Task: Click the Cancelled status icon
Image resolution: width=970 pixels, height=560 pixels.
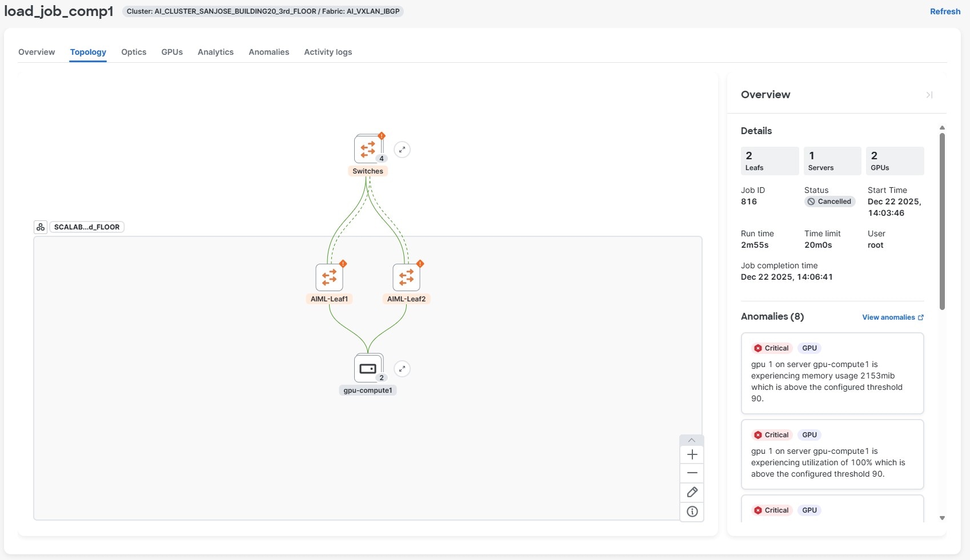Action: pyautogui.click(x=811, y=201)
